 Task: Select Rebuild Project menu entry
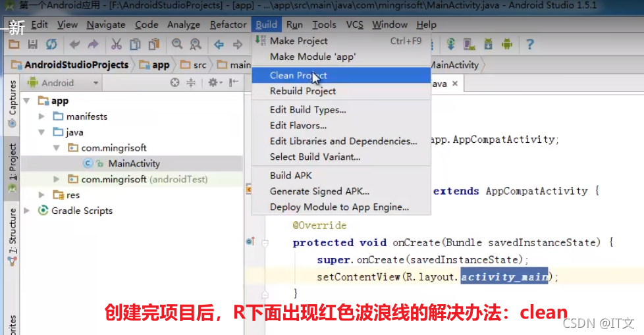point(341,91)
